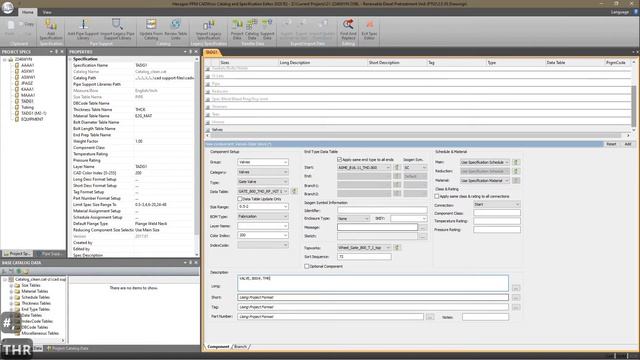
Task: Click Add Pipe Support Library icon
Action: pos(83,29)
